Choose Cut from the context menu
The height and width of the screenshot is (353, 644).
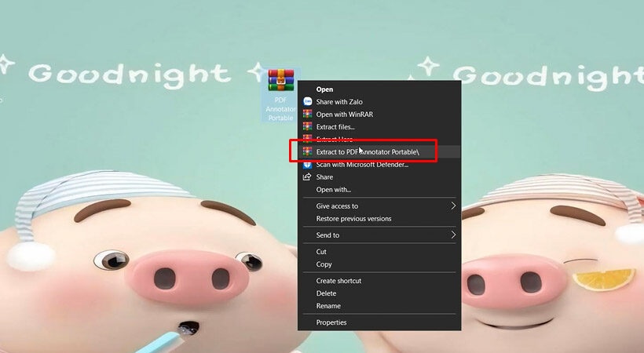[x=321, y=252]
